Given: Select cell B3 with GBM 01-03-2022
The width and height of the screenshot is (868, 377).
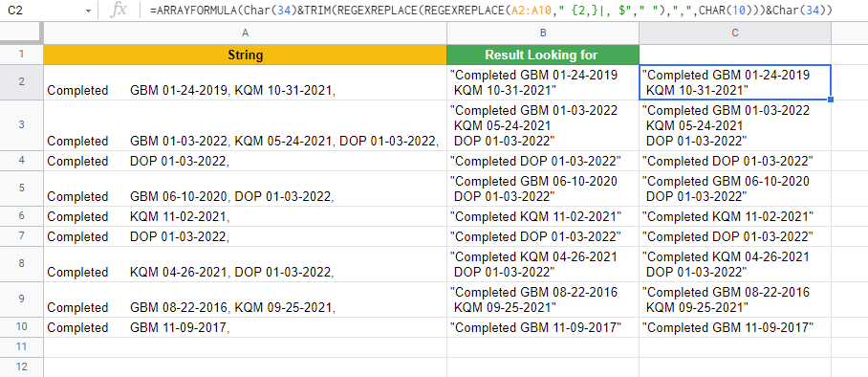Looking at the screenshot, I should tap(543, 125).
